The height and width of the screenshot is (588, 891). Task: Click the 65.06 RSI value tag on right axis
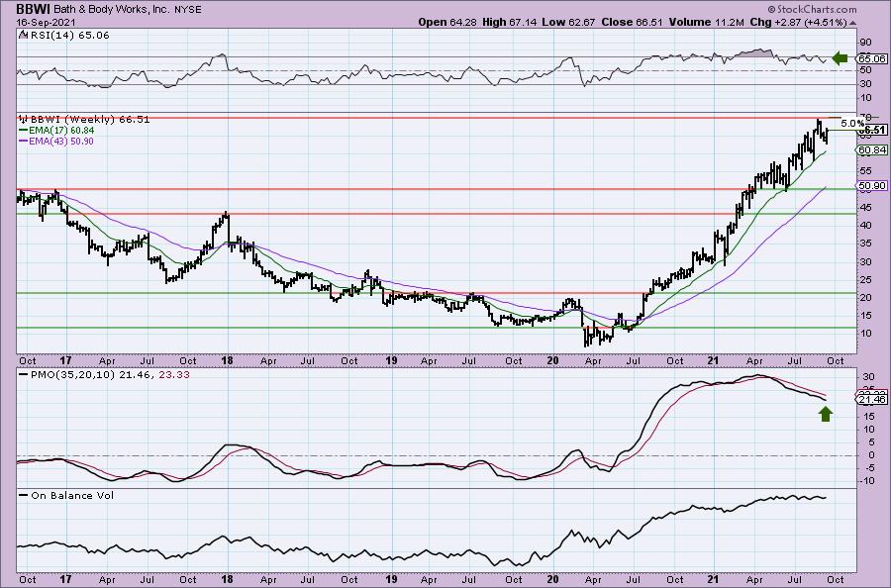point(871,58)
